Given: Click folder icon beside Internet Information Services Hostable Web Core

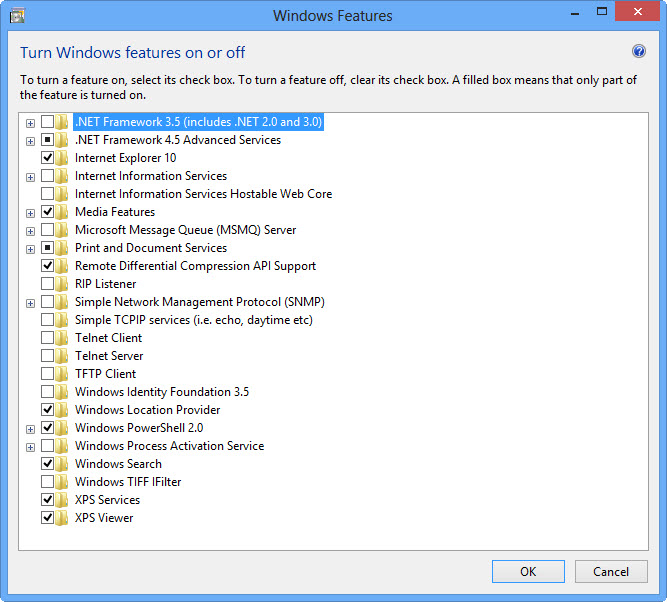Looking at the screenshot, I should point(62,194).
